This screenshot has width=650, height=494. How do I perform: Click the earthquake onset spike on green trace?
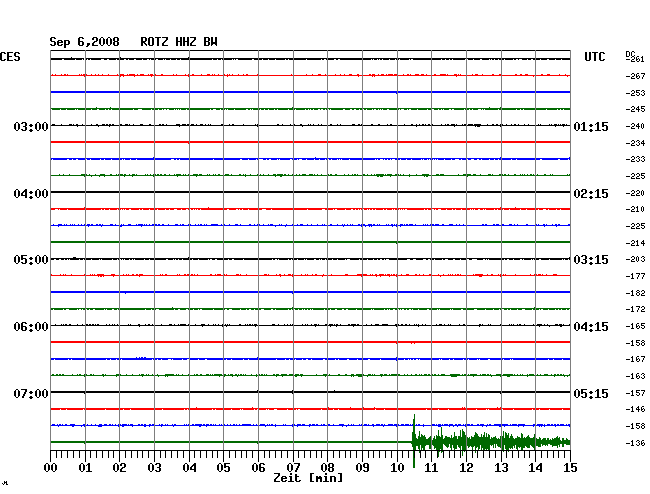coord(414,441)
